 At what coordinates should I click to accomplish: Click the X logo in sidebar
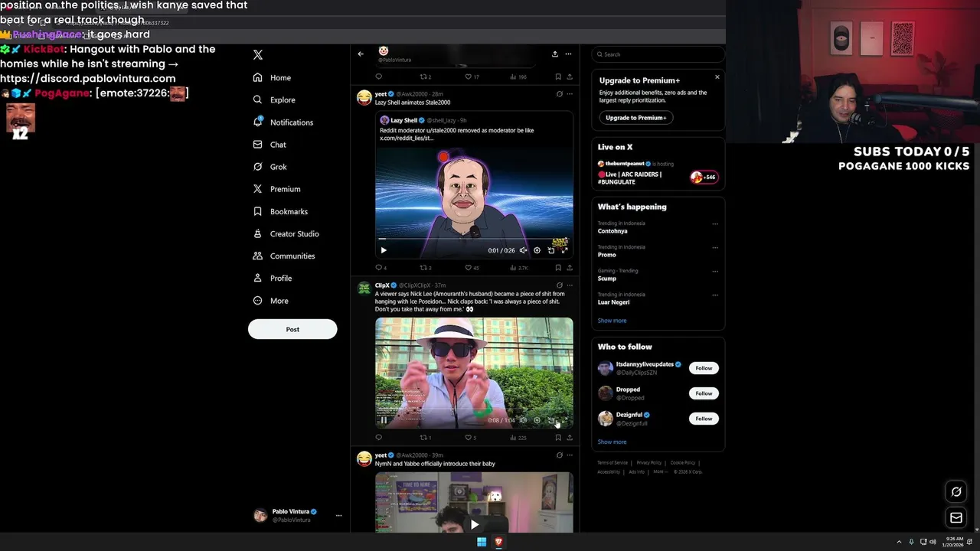point(258,54)
